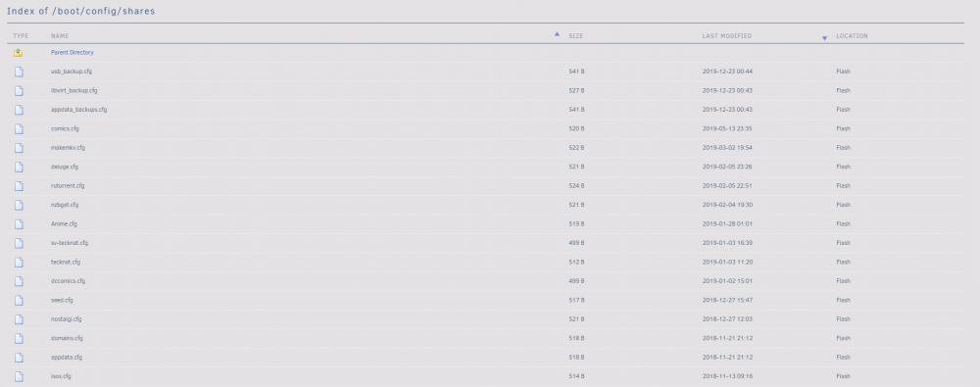
Task: Click the file icon beside rutorrent.cfg
Action: 19,186
